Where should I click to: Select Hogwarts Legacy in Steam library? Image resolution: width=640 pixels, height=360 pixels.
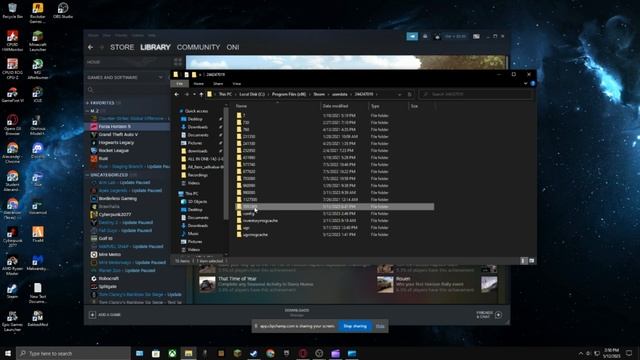pyautogui.click(x=116, y=142)
